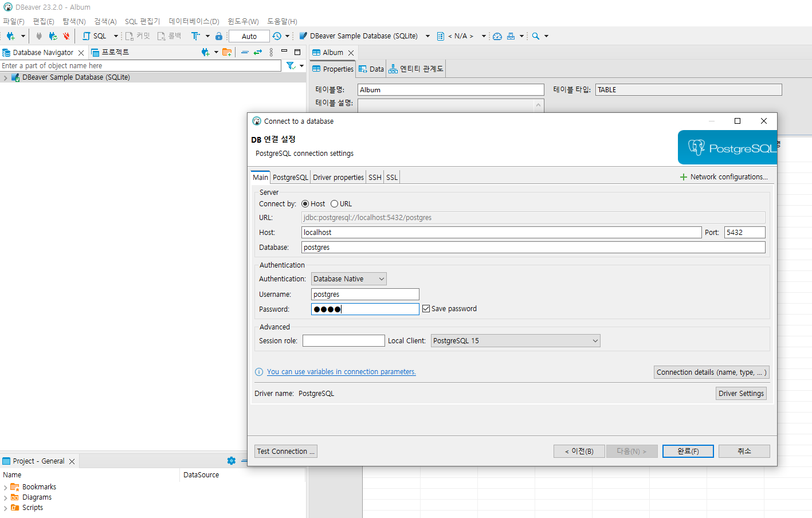Click the Host input field
The image size is (812, 518).
[501, 233]
